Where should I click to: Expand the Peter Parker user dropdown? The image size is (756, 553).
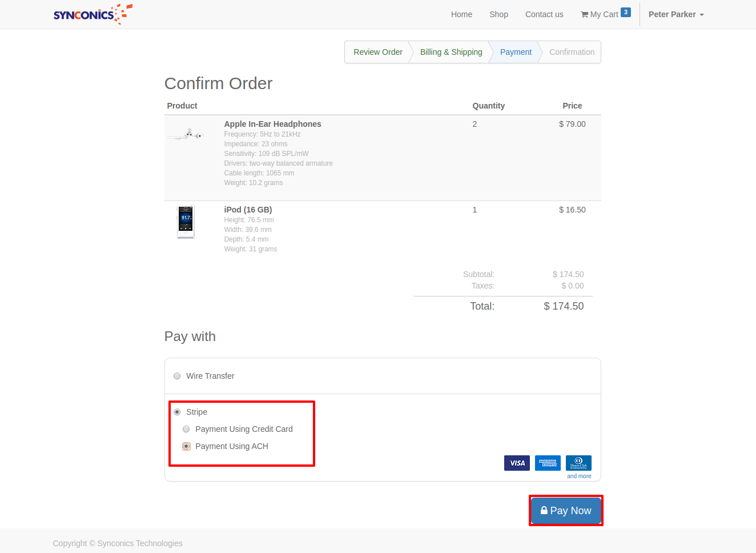click(675, 14)
